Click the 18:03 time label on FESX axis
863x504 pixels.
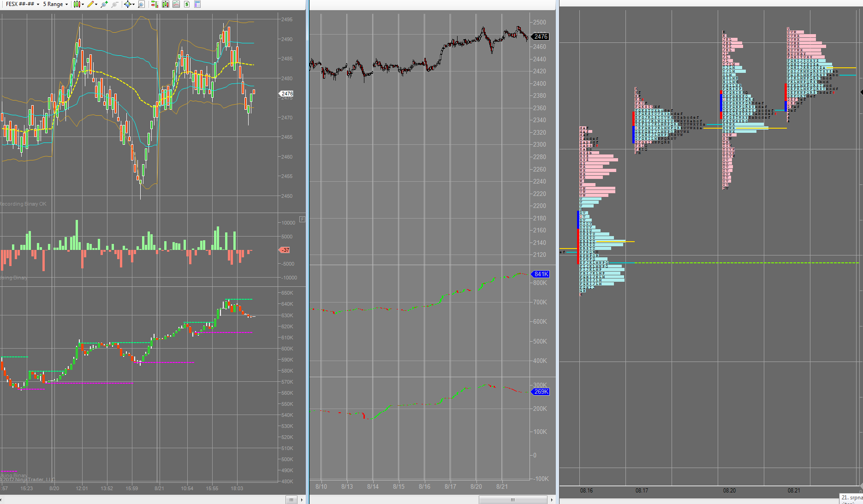tap(237, 488)
